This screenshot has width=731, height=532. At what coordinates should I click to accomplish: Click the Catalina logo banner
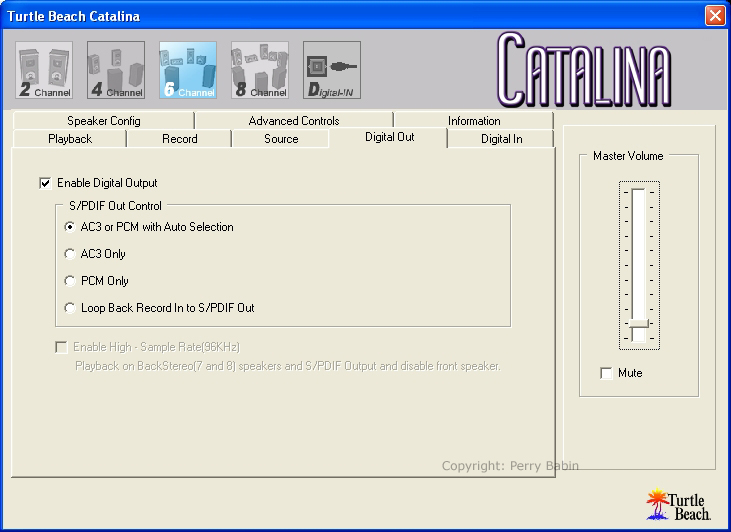[x=584, y=70]
